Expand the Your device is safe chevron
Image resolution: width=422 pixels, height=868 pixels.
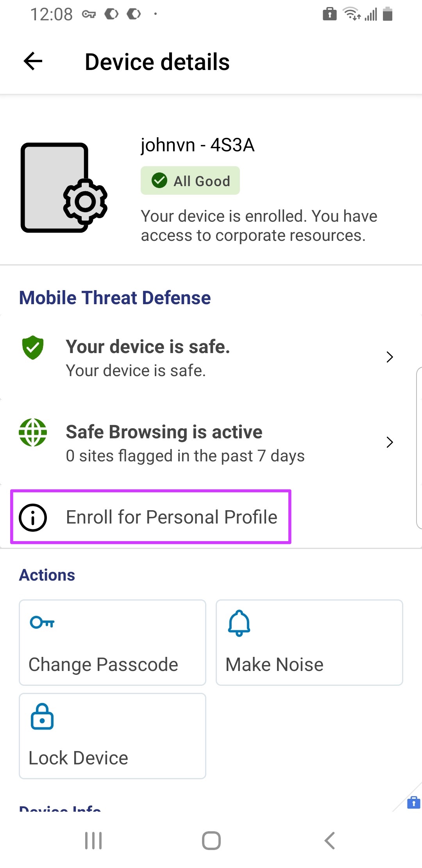(x=390, y=357)
